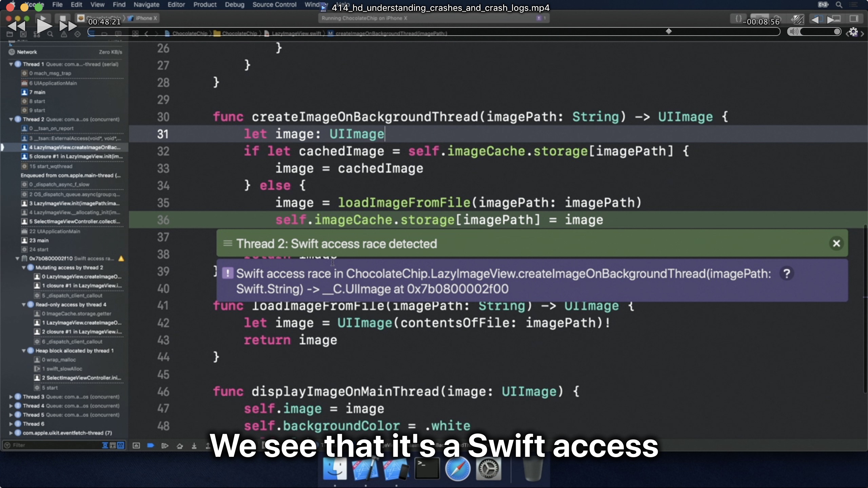Adjust the video volume slider knob
This screenshot has width=868, height=488.
[x=837, y=32]
